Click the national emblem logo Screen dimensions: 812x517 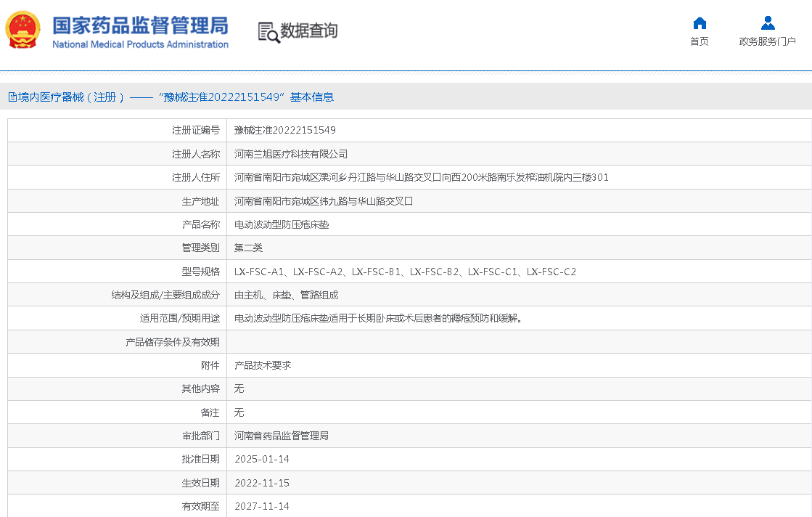(x=23, y=30)
